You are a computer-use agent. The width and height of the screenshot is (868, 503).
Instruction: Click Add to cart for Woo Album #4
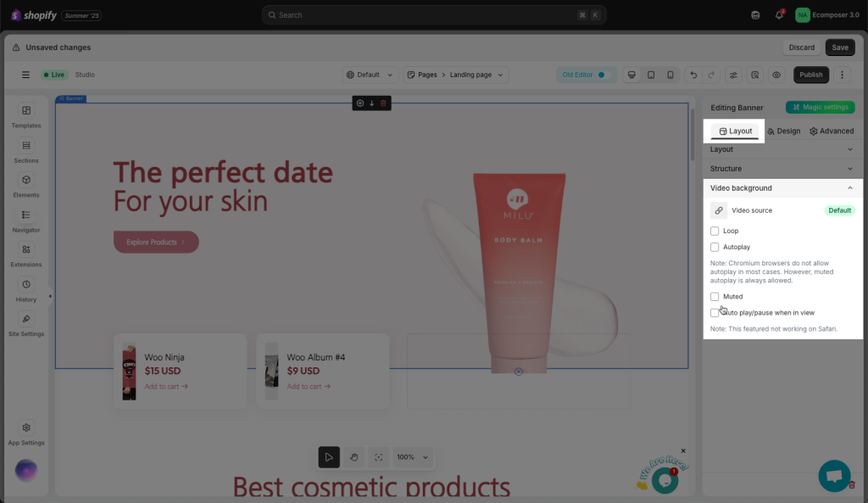click(309, 387)
